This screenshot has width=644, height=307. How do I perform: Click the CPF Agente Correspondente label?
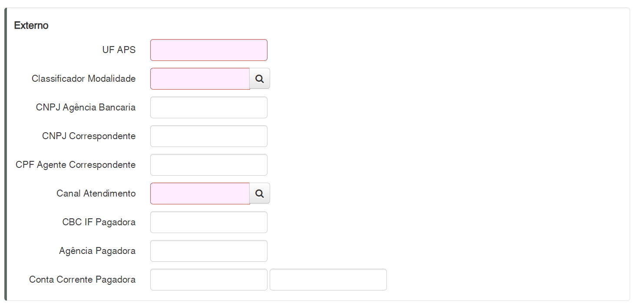click(76, 165)
